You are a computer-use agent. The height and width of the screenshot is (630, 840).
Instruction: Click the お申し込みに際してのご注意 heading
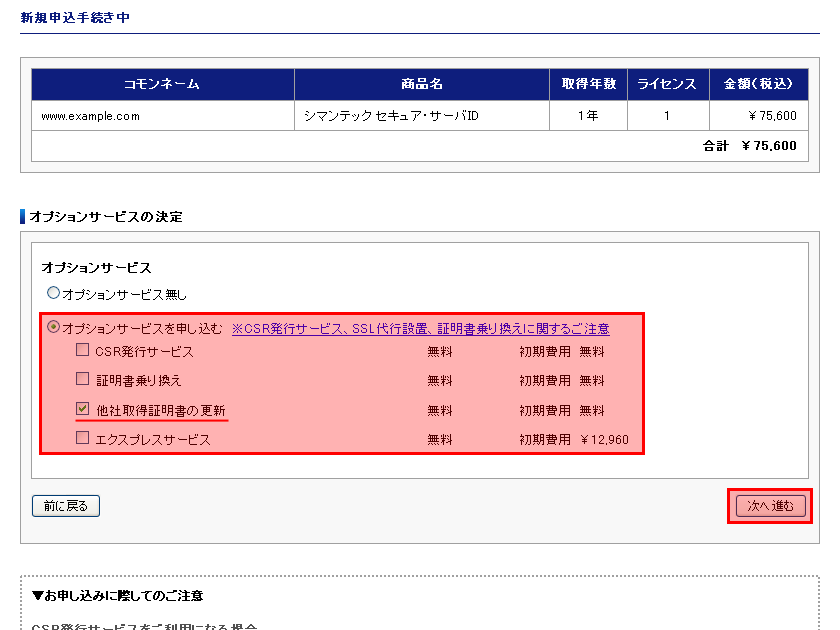pos(117,596)
